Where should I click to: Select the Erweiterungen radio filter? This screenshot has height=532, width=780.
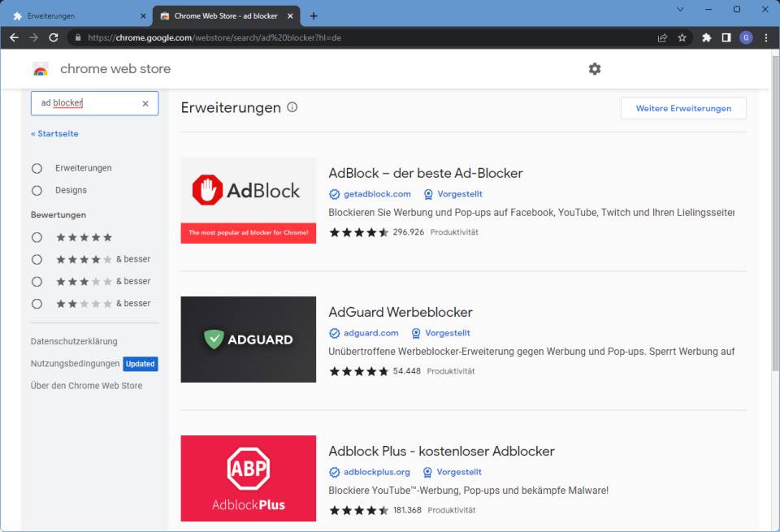pyautogui.click(x=37, y=168)
